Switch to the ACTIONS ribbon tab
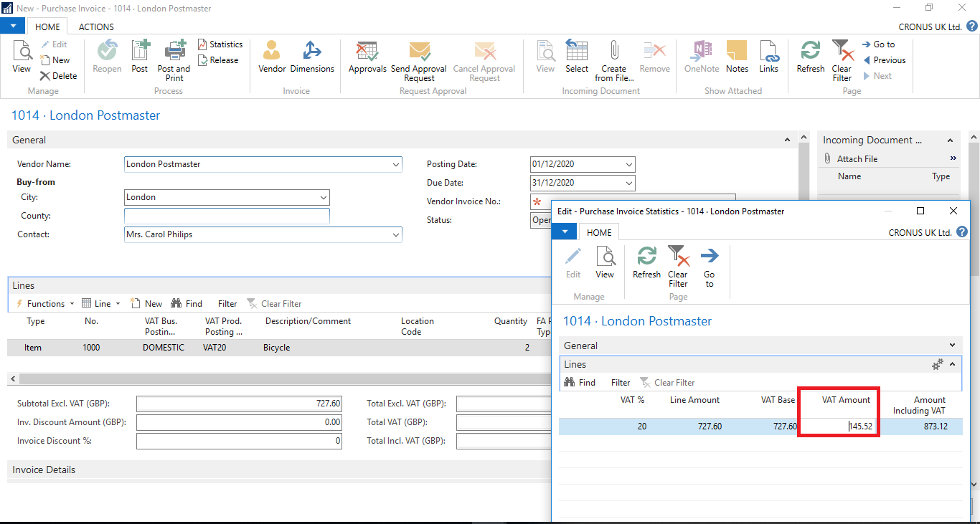 pyautogui.click(x=96, y=27)
